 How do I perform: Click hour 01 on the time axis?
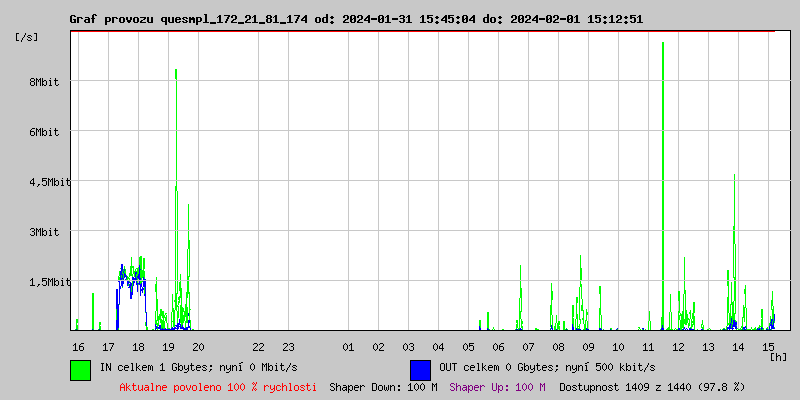348,346
